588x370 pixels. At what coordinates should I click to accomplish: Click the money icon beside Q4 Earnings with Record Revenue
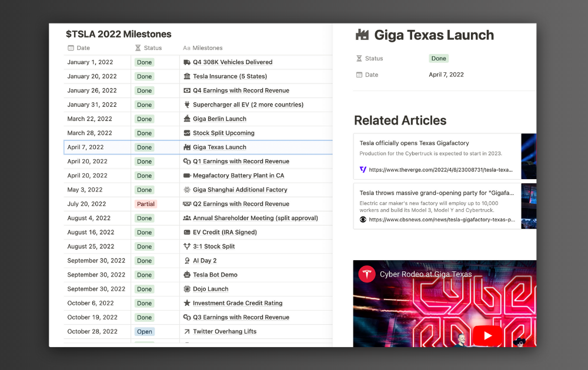(187, 90)
